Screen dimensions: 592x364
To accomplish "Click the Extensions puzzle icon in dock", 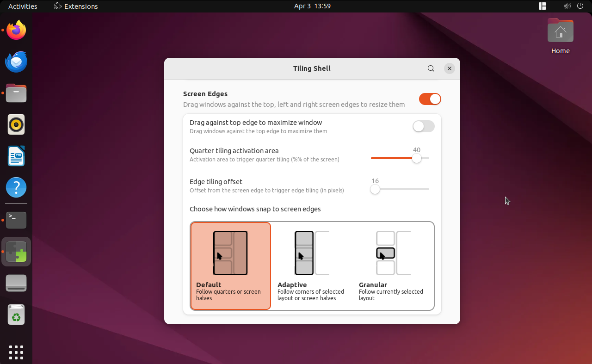I will point(16,252).
